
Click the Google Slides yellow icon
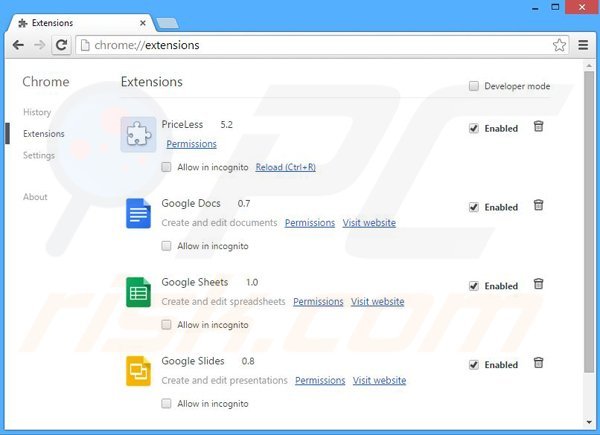pos(138,371)
